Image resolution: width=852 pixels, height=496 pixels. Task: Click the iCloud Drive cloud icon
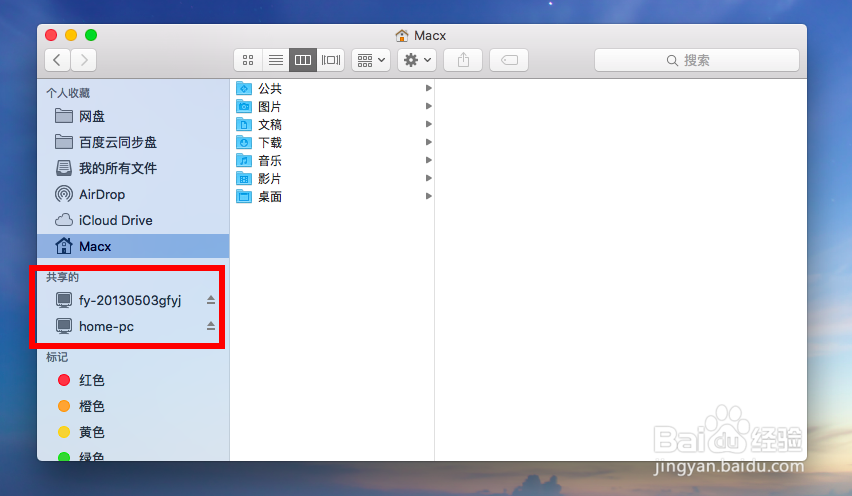[x=64, y=220]
